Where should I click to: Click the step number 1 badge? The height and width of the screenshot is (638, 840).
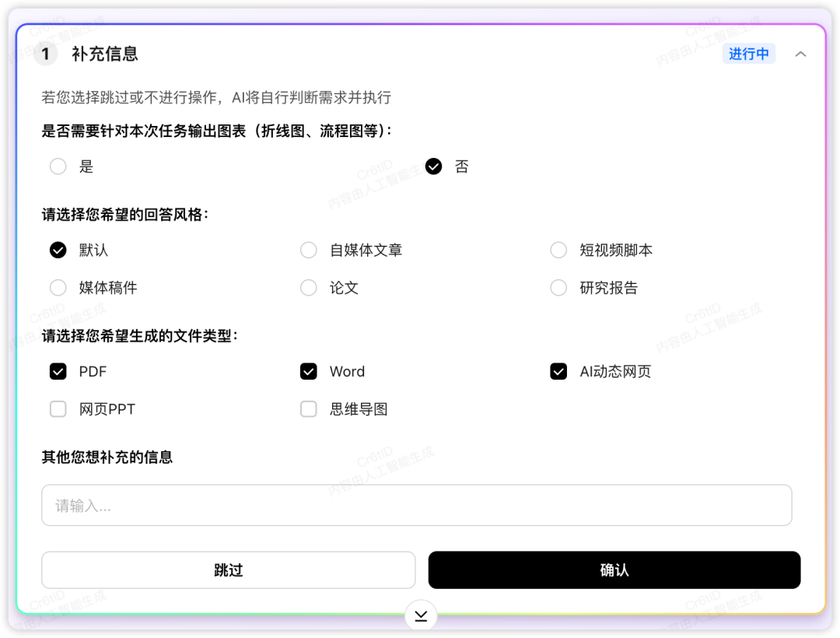[x=46, y=54]
